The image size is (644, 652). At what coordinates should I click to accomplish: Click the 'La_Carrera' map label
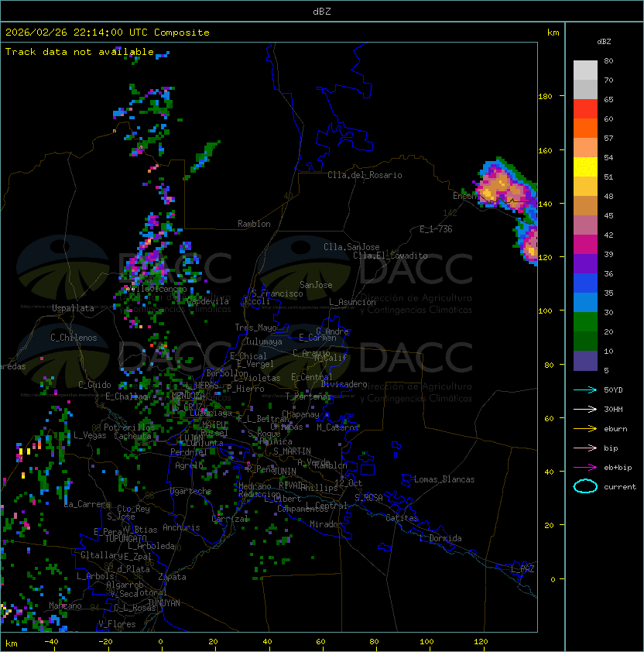[x=87, y=504]
